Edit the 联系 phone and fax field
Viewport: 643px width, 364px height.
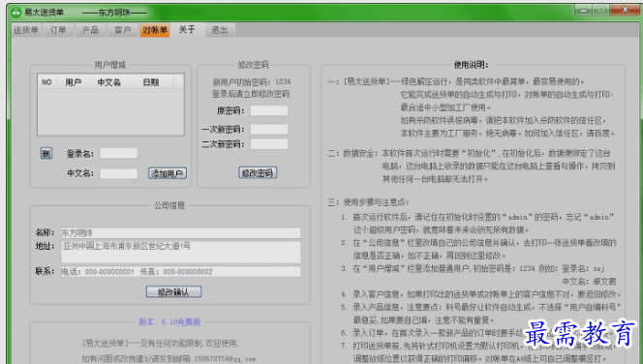click(x=181, y=272)
